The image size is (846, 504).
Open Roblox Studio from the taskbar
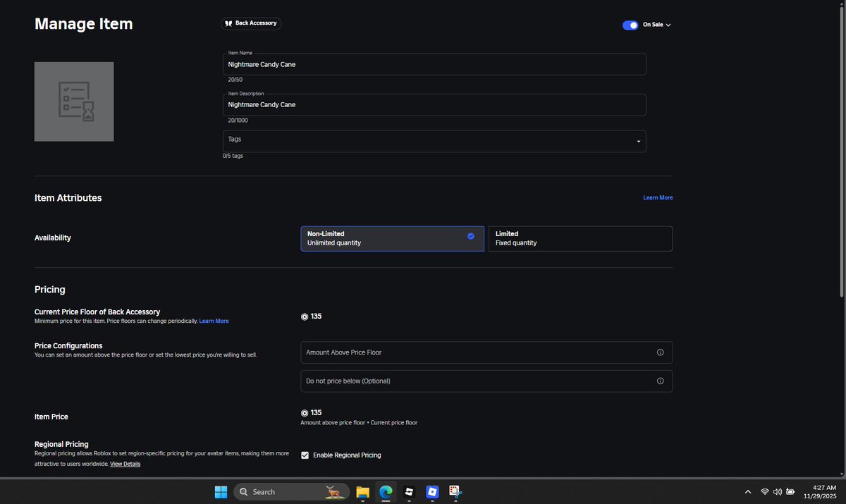coord(409,491)
